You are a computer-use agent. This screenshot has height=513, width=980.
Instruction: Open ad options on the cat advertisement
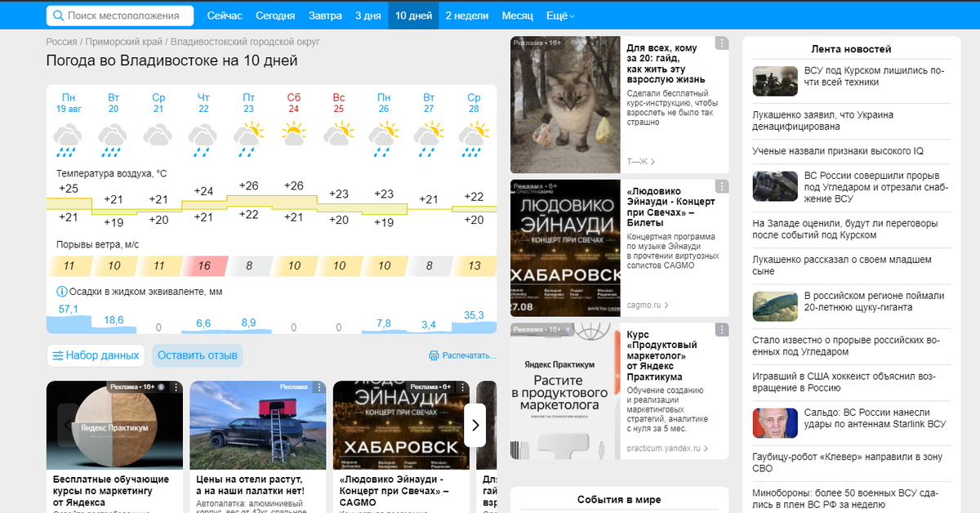tap(722, 43)
